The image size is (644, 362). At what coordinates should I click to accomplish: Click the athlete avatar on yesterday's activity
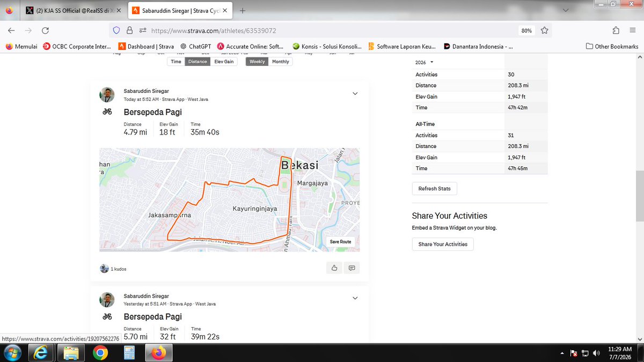pos(107,300)
